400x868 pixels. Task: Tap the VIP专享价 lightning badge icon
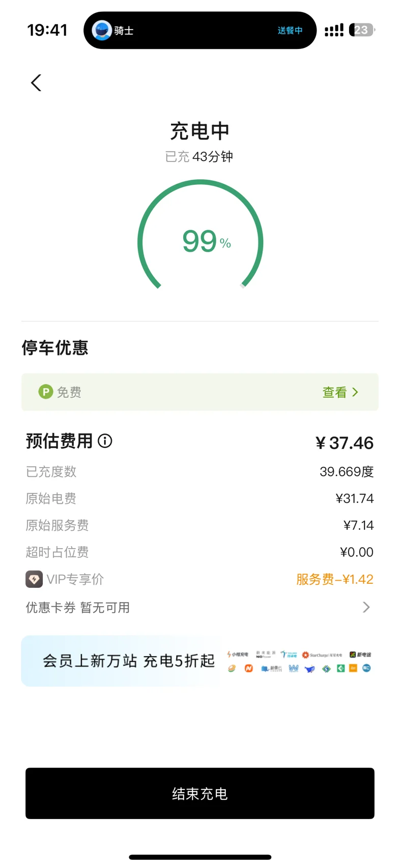click(x=34, y=579)
